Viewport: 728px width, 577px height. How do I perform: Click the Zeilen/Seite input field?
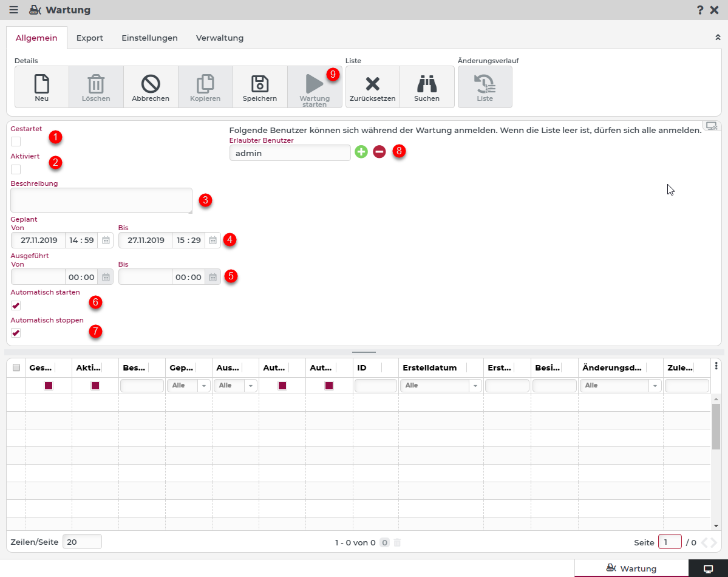82,542
